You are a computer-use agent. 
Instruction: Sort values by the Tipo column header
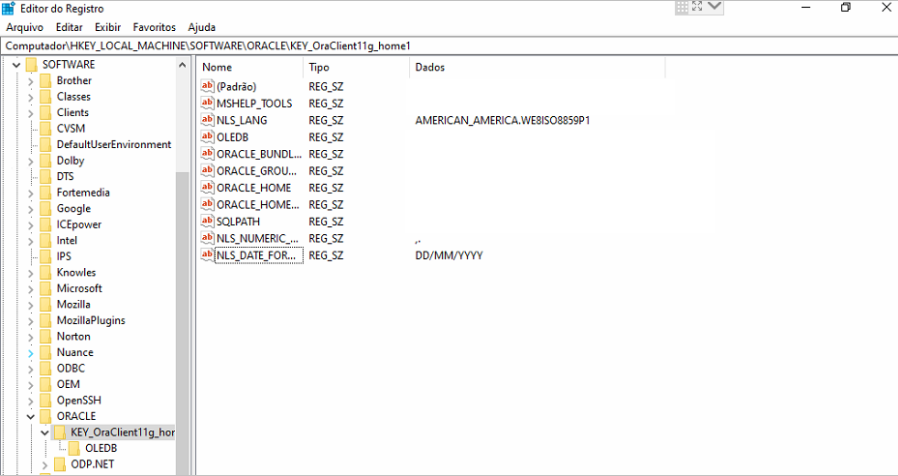(356, 67)
